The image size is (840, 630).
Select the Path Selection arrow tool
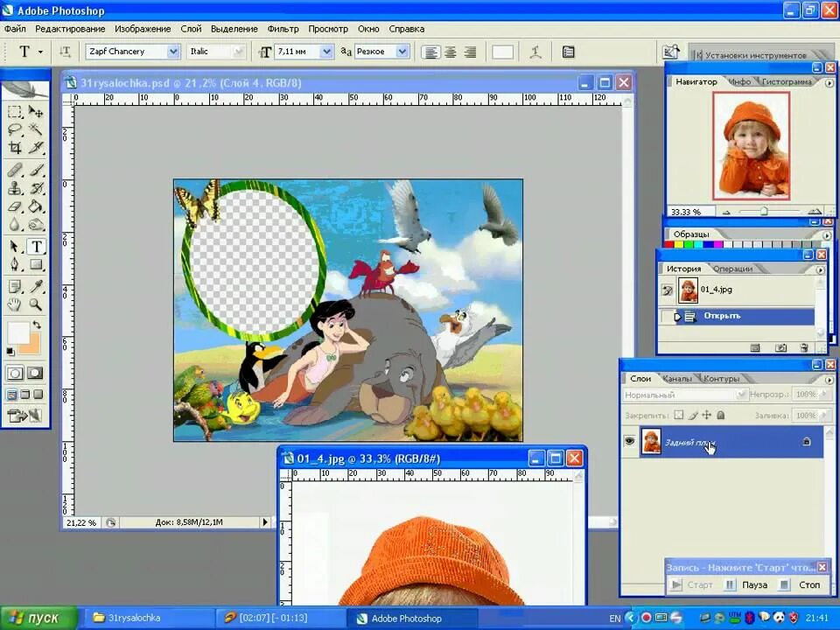click(15, 247)
